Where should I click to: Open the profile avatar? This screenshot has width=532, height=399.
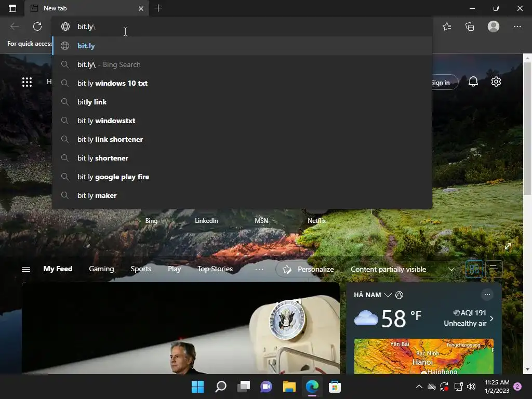coord(494,26)
